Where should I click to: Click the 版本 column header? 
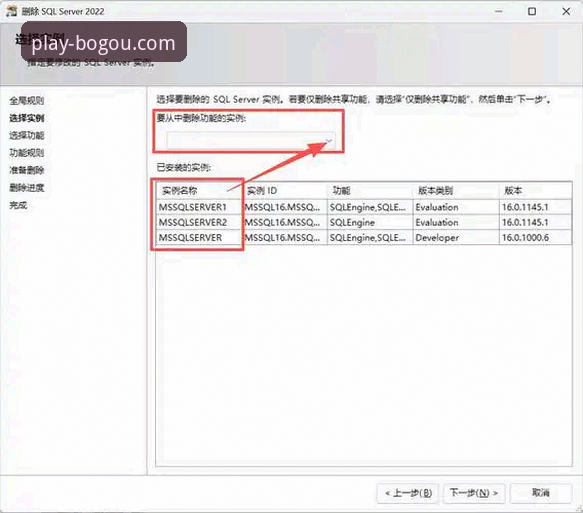[535, 191]
